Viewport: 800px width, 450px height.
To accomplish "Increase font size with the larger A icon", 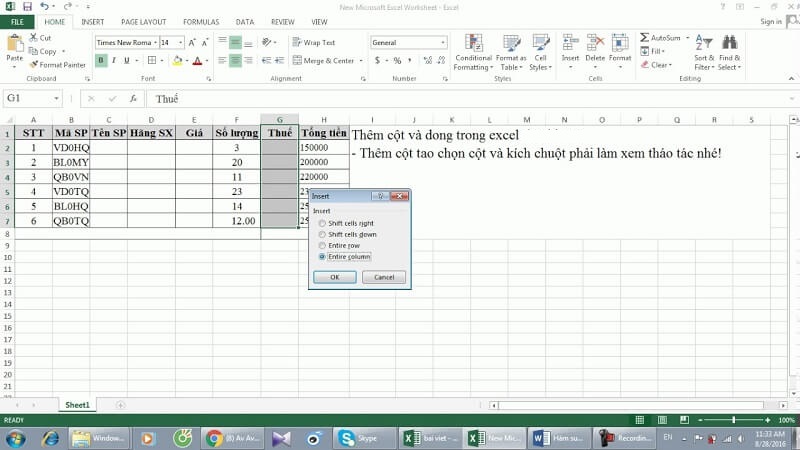I will coord(192,42).
